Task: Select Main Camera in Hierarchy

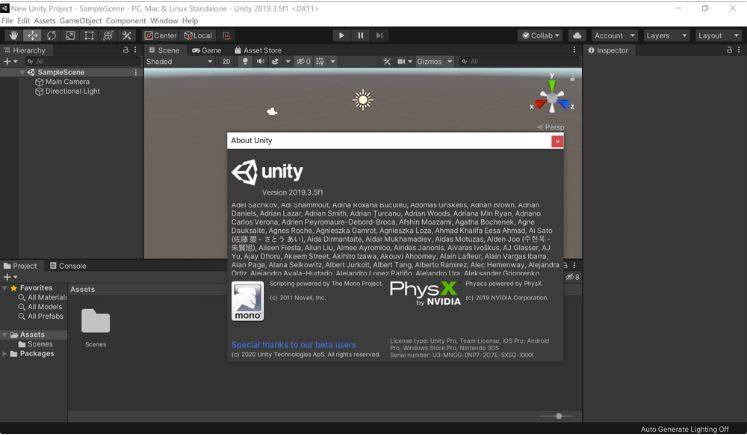Action: click(x=67, y=82)
